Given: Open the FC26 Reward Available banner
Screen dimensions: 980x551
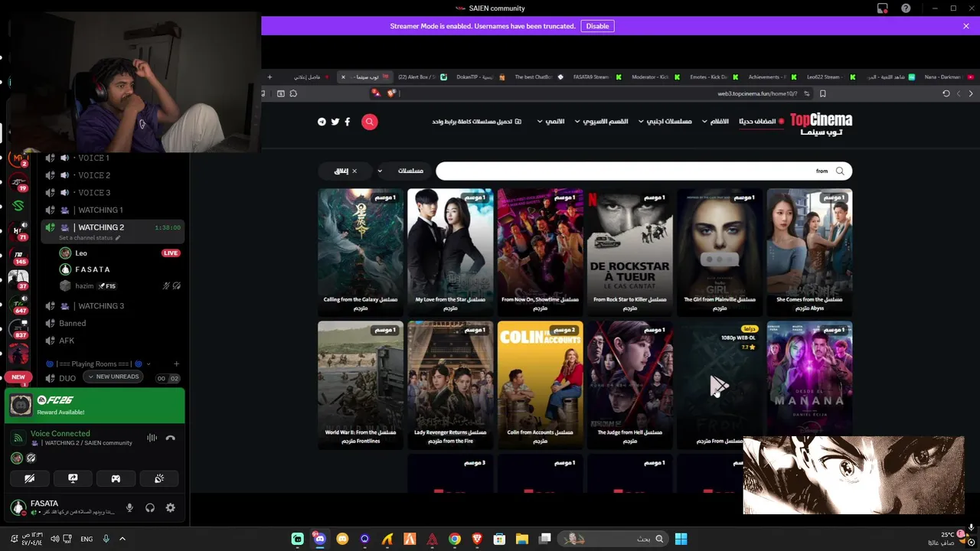Looking at the screenshot, I should tap(95, 406).
